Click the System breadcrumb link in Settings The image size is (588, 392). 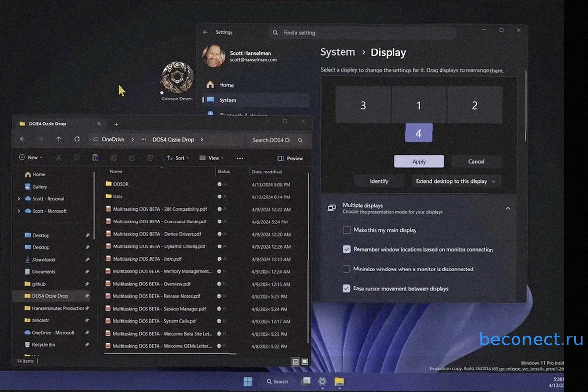tap(338, 52)
